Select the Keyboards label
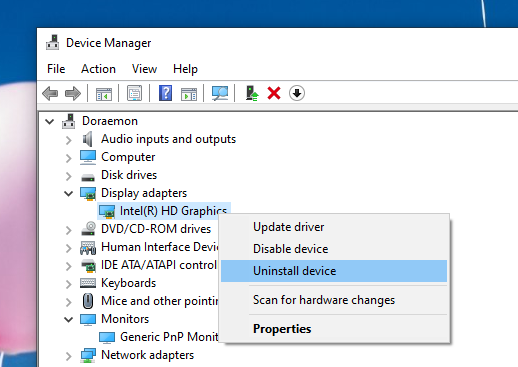Screen dimensions: 518x367 [x=128, y=283]
